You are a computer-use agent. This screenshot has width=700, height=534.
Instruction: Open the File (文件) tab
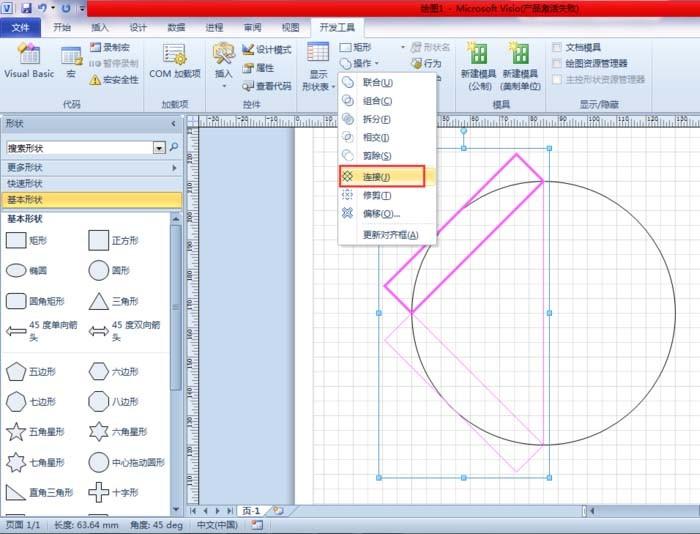coord(21,28)
